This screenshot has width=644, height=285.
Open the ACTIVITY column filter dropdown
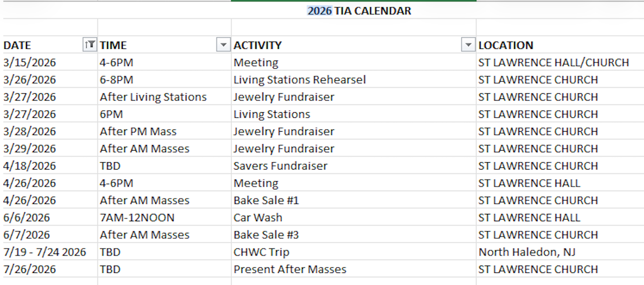[x=468, y=45]
